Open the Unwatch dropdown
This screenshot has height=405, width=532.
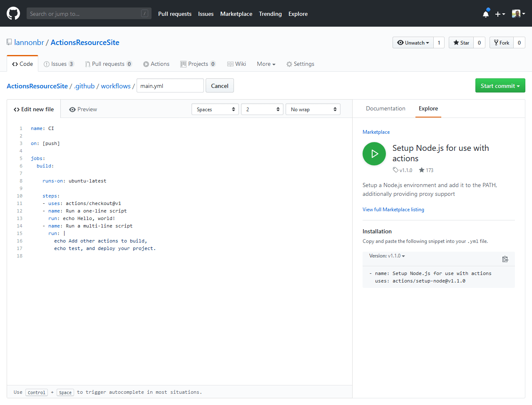click(413, 42)
